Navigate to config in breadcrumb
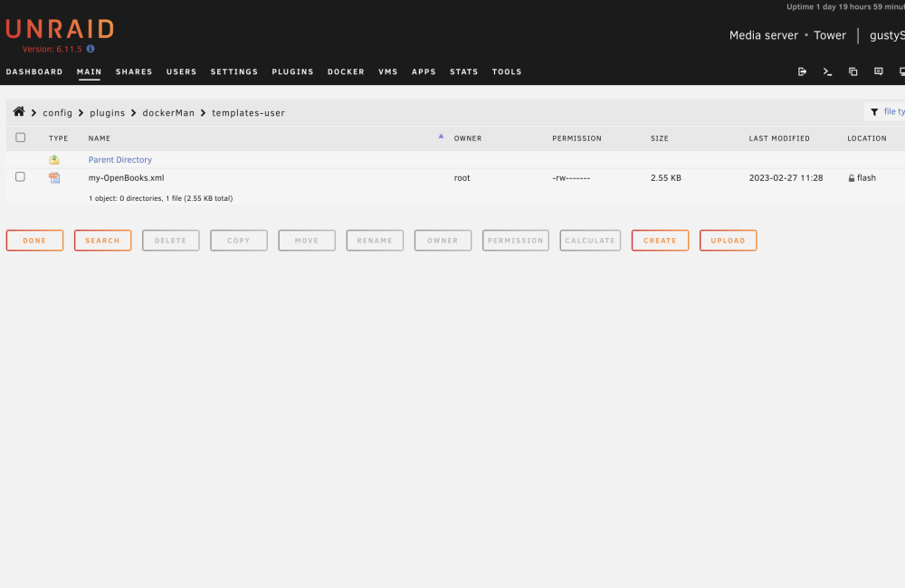 tap(58, 112)
